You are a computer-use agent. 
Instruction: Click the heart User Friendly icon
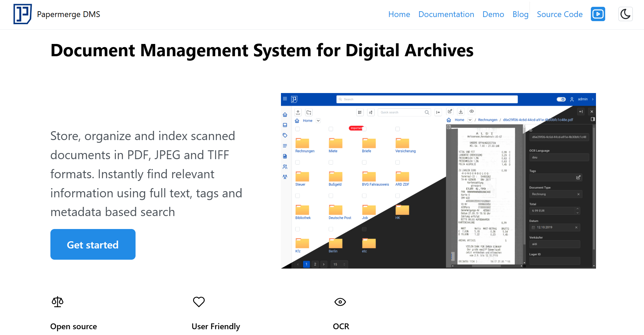[x=199, y=302]
